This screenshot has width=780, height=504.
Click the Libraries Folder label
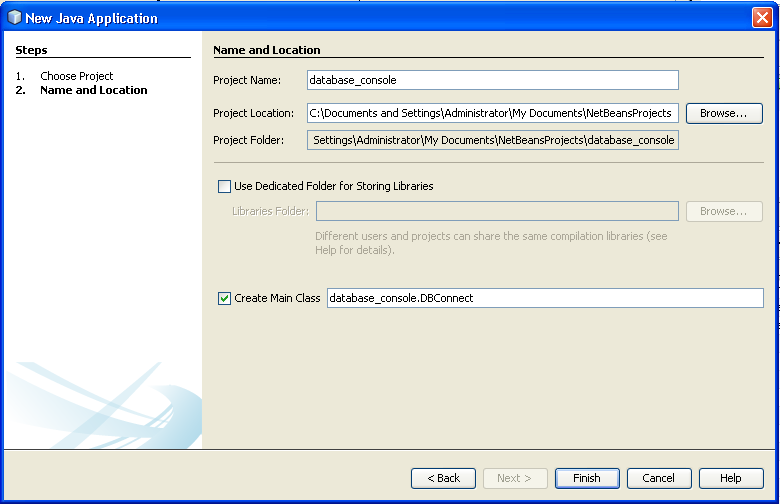[x=270, y=211]
